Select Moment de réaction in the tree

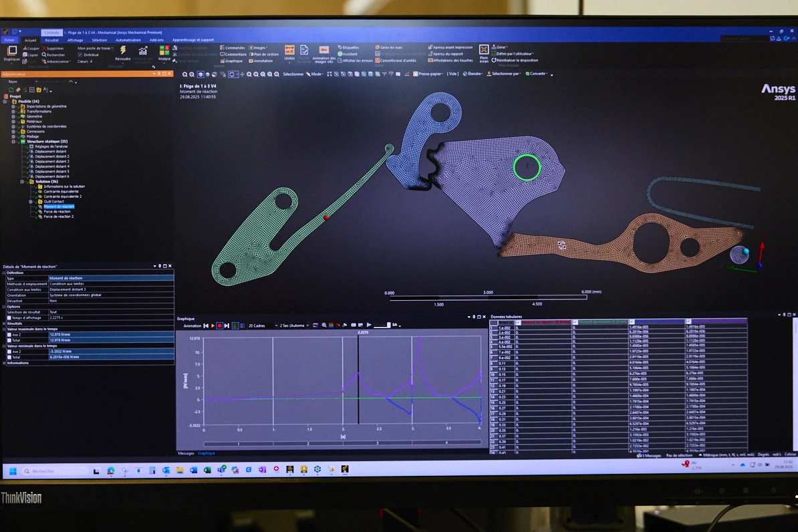[59, 206]
